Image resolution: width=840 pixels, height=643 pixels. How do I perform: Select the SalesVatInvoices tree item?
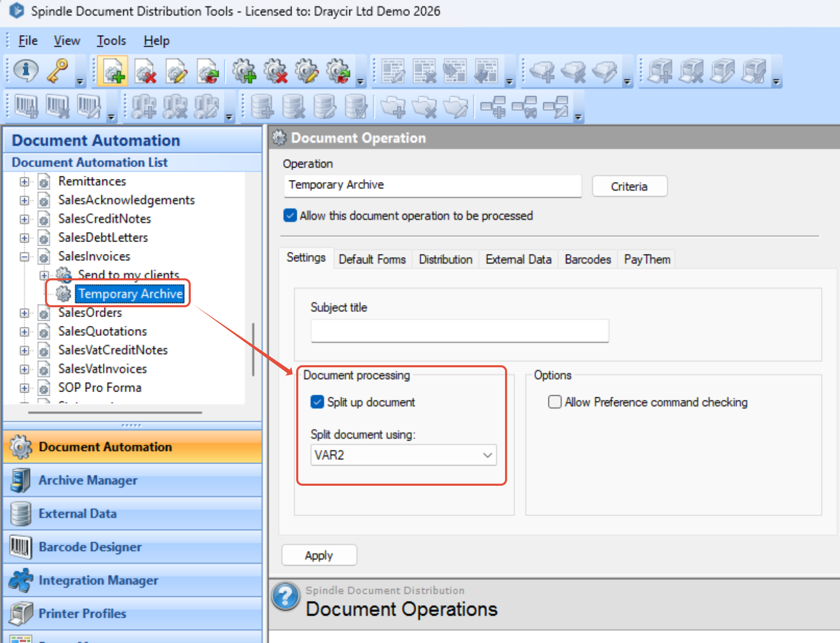click(x=102, y=369)
